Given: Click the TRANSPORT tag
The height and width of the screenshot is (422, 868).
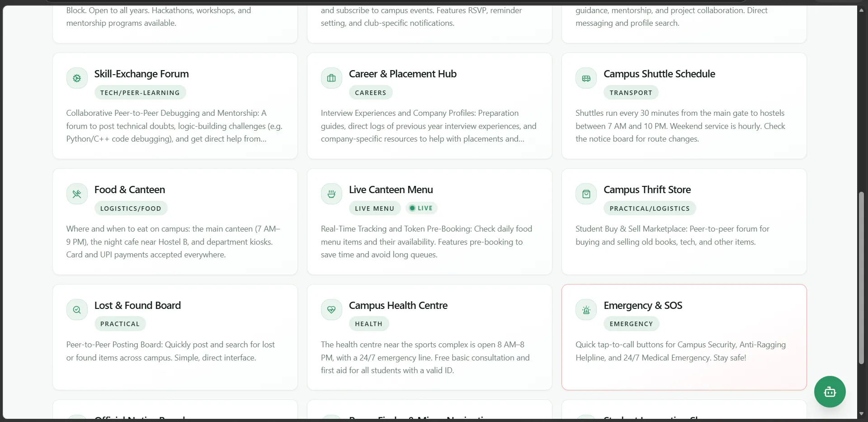Looking at the screenshot, I should pos(631,93).
